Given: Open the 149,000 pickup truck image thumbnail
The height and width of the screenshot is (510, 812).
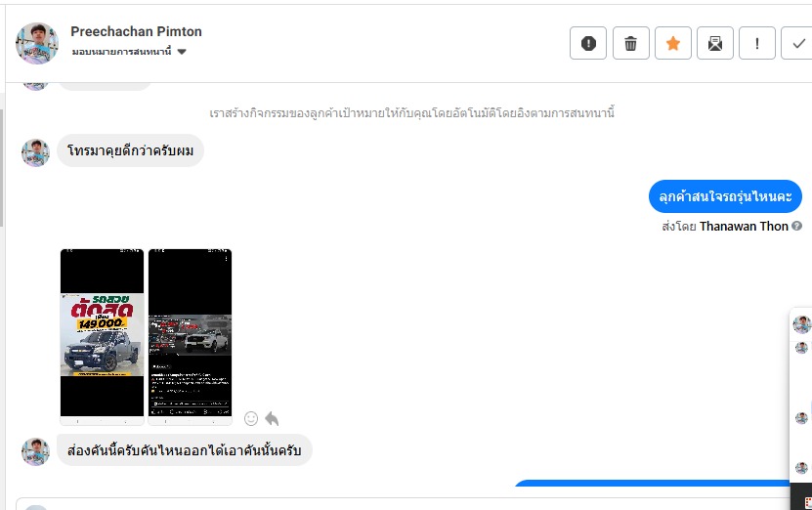Looking at the screenshot, I should tap(102, 336).
